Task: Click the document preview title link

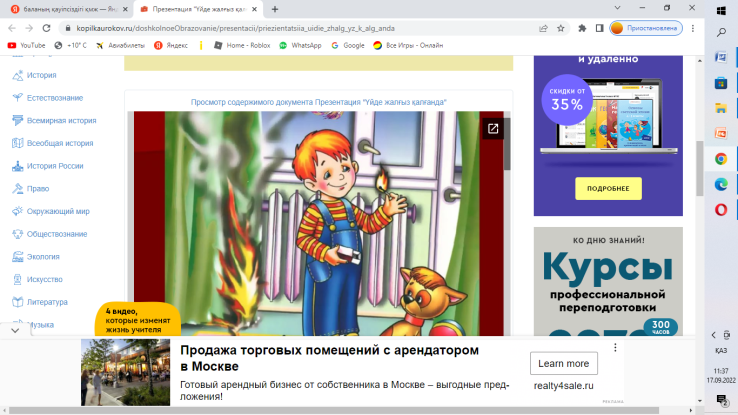Action: (319, 102)
